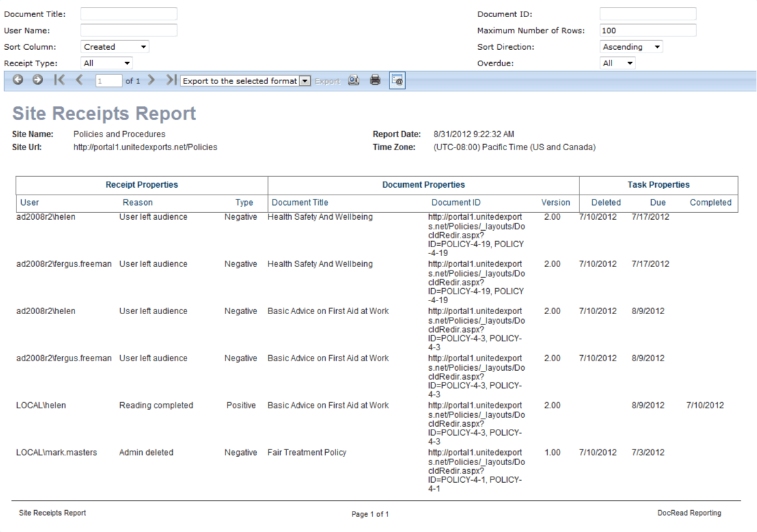
Task: Toggle the email report icon in toolbar
Action: click(x=397, y=81)
